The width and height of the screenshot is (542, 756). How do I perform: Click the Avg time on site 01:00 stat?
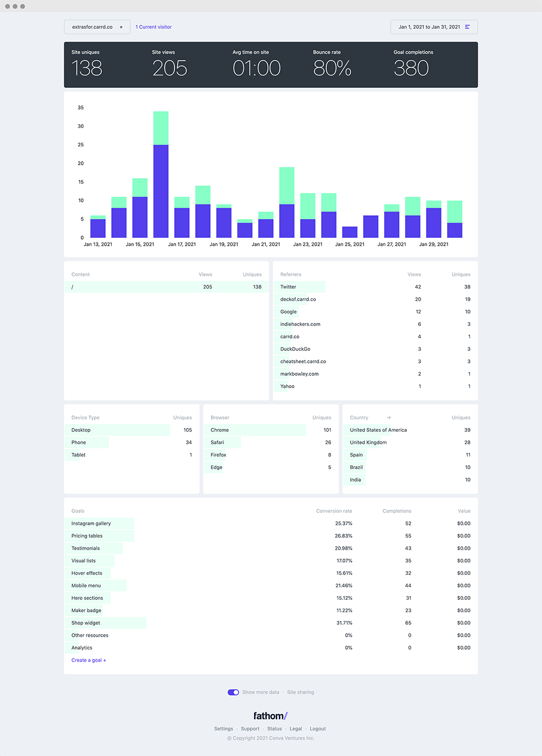pyautogui.click(x=256, y=64)
